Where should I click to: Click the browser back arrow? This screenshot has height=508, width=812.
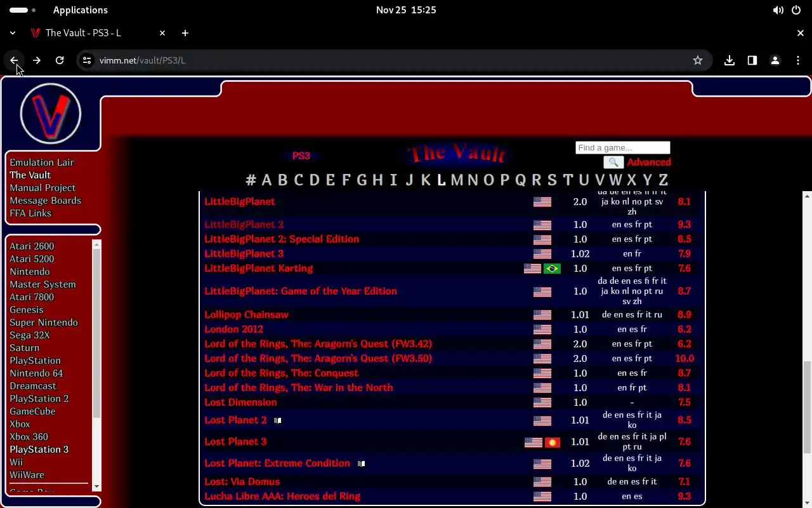(x=14, y=60)
